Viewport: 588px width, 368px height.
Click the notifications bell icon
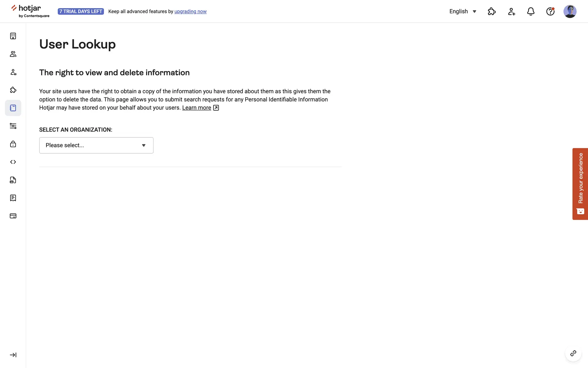530,12
